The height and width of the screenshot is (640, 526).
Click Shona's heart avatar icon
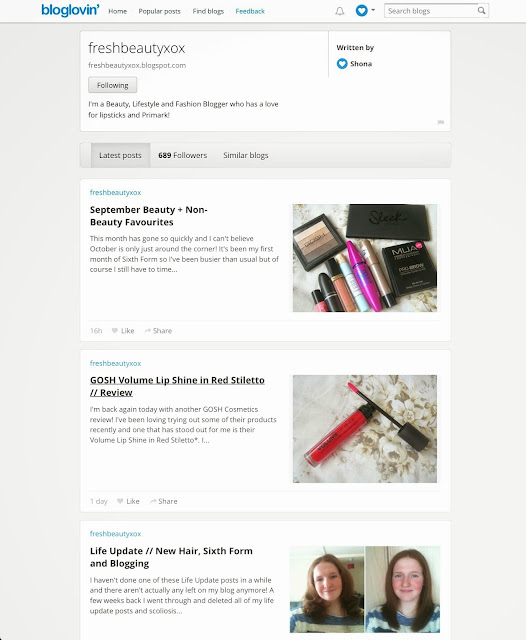pyautogui.click(x=342, y=64)
